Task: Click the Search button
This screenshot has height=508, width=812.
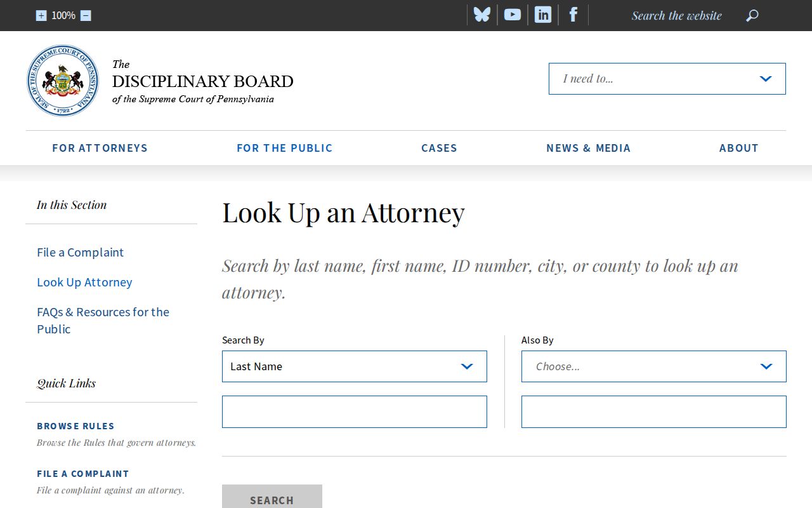Action: point(272,497)
